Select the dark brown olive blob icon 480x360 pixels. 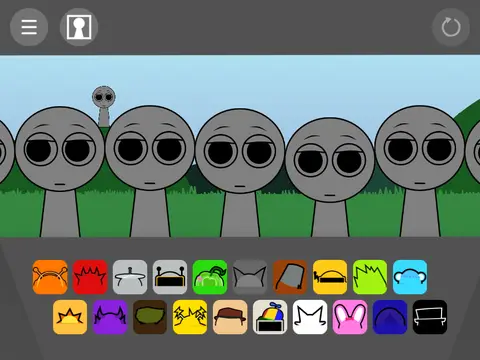click(x=150, y=317)
